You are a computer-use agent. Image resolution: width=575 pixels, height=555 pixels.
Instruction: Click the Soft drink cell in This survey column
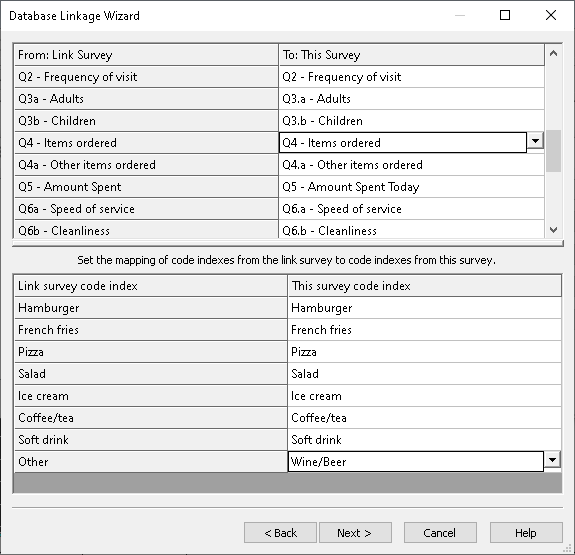click(x=425, y=440)
